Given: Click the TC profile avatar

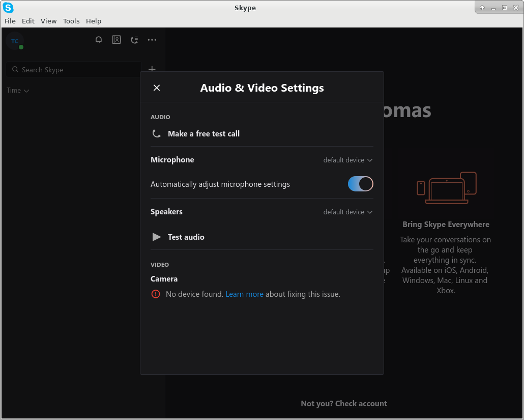Looking at the screenshot, I should [15, 41].
